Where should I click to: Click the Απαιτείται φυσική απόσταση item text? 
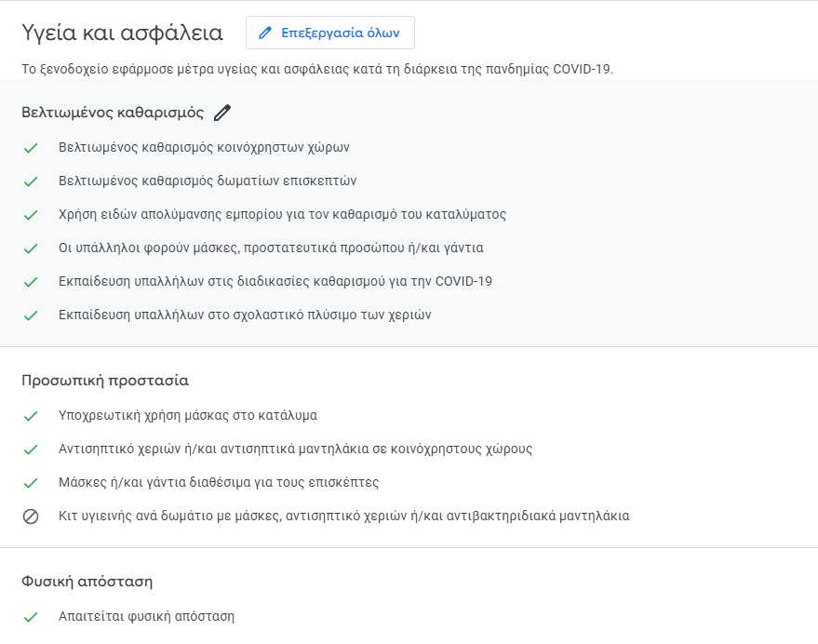pos(146,616)
